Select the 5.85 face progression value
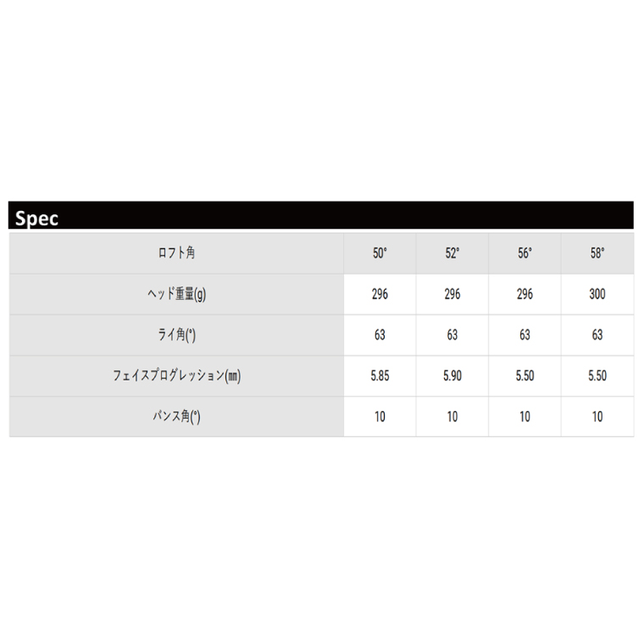Viewport: 644px width, 644px height. pyautogui.click(x=380, y=376)
